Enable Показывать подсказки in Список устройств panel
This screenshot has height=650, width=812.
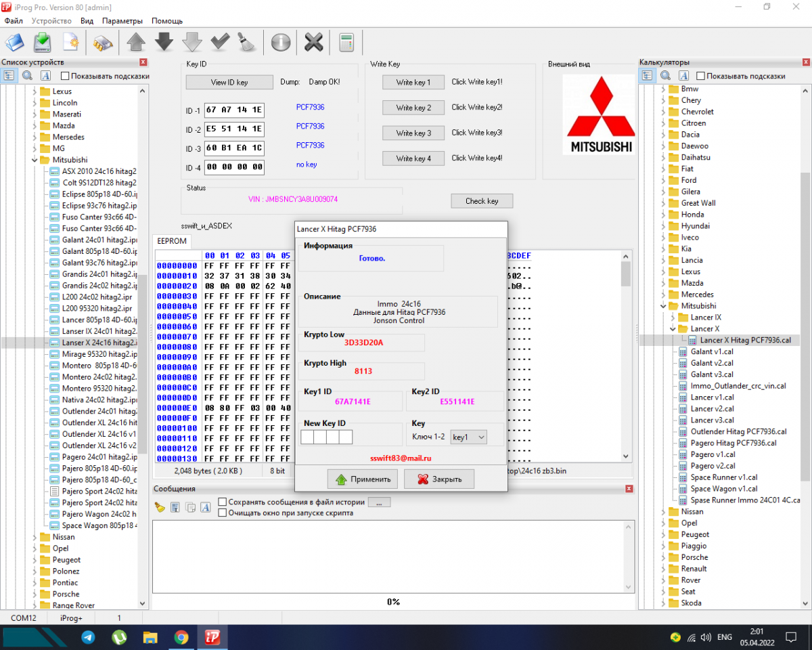coord(65,77)
